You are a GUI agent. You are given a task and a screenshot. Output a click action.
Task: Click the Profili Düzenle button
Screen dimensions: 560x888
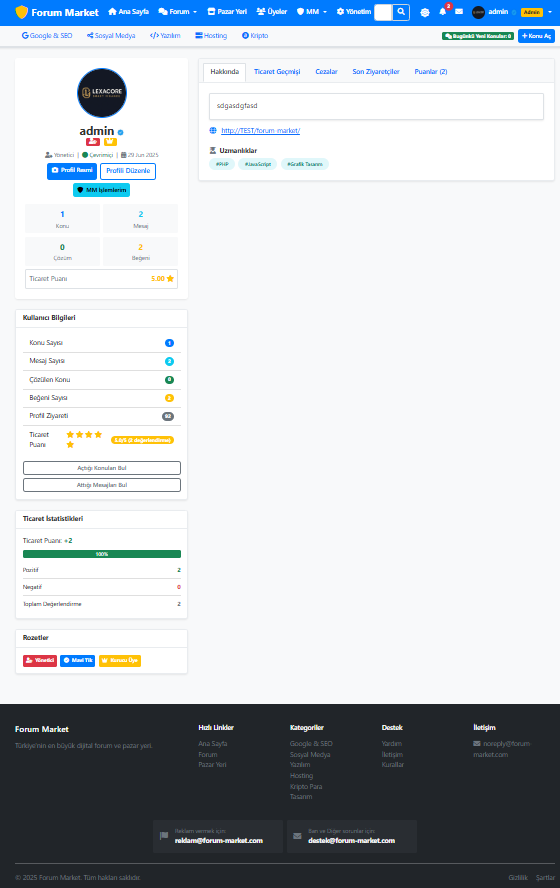(128, 171)
